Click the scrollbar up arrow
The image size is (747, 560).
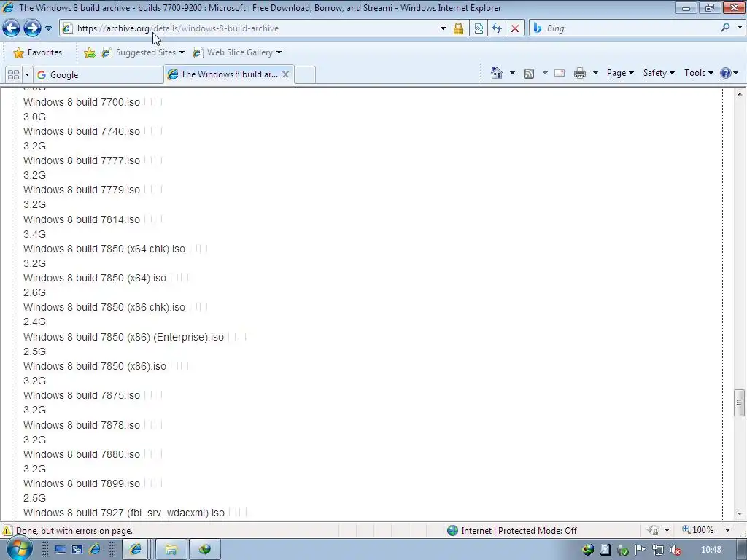(x=740, y=94)
